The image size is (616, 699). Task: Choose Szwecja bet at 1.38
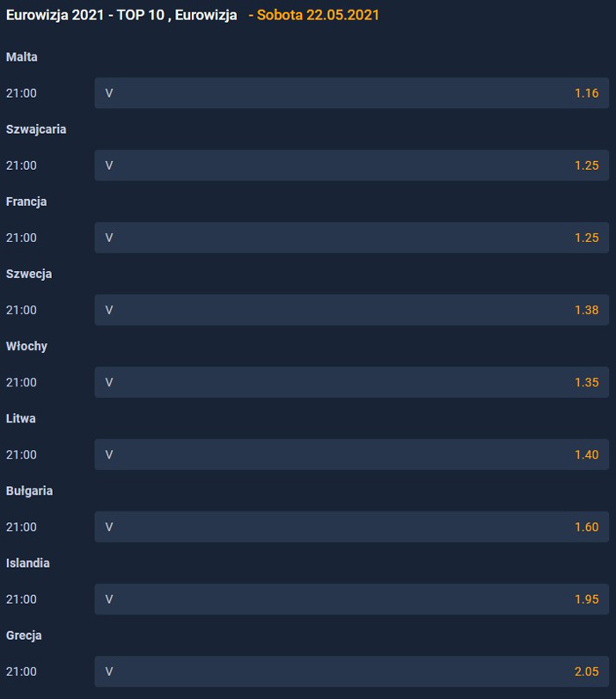[351, 309]
